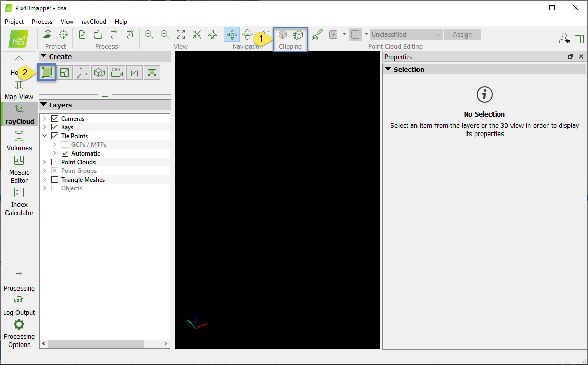The width and height of the screenshot is (588, 365).
Task: Click the Focus on Selection inward-arrows icon
Action: click(x=197, y=34)
